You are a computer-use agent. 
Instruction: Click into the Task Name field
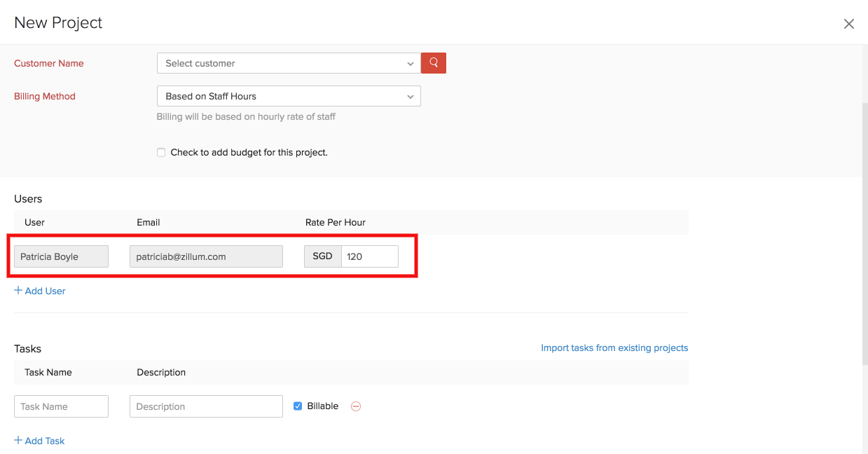tap(61, 406)
